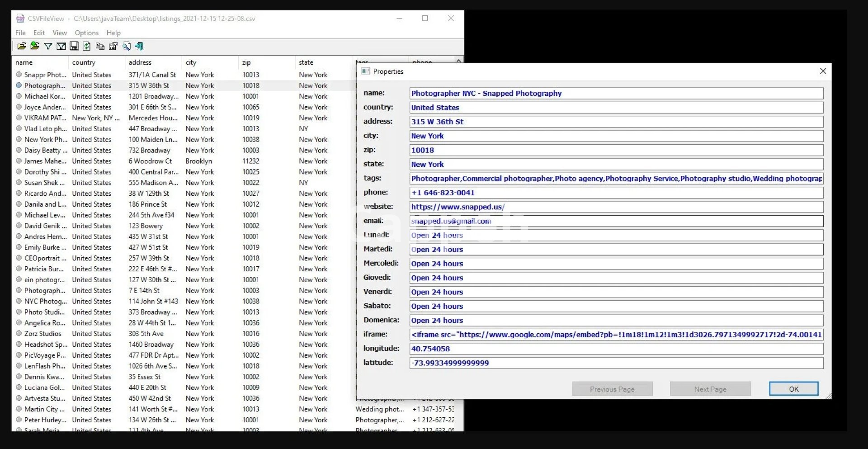Select the Zorz Studios row

(x=43, y=334)
